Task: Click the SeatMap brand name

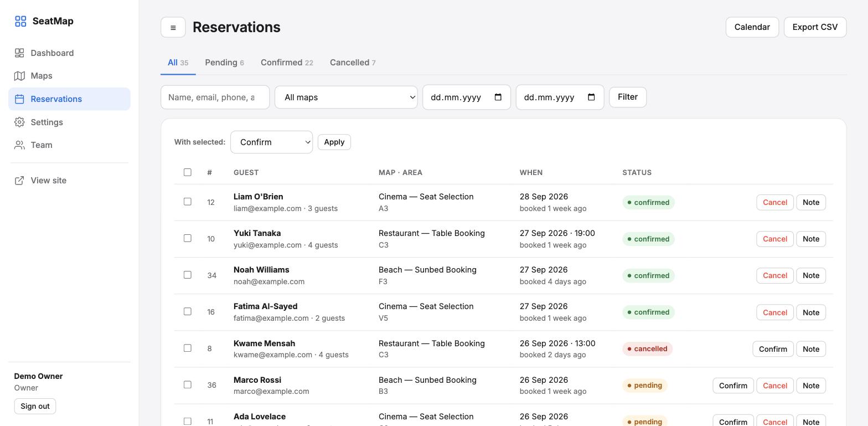Action: (53, 21)
